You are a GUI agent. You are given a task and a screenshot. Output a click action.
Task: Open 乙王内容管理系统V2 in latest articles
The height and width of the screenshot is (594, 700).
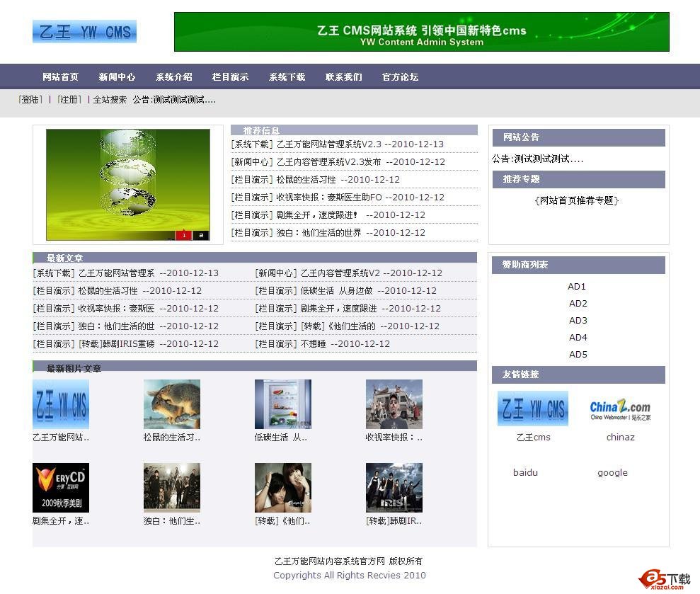pos(340,273)
